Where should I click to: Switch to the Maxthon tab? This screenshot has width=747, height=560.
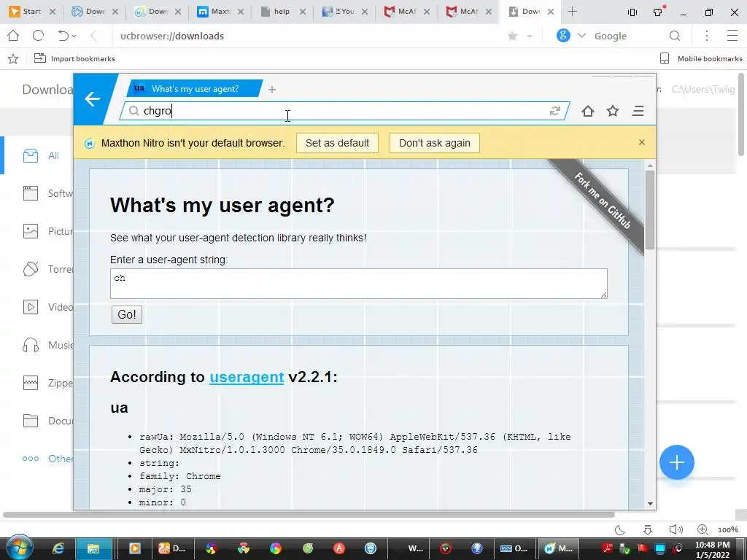[220, 12]
